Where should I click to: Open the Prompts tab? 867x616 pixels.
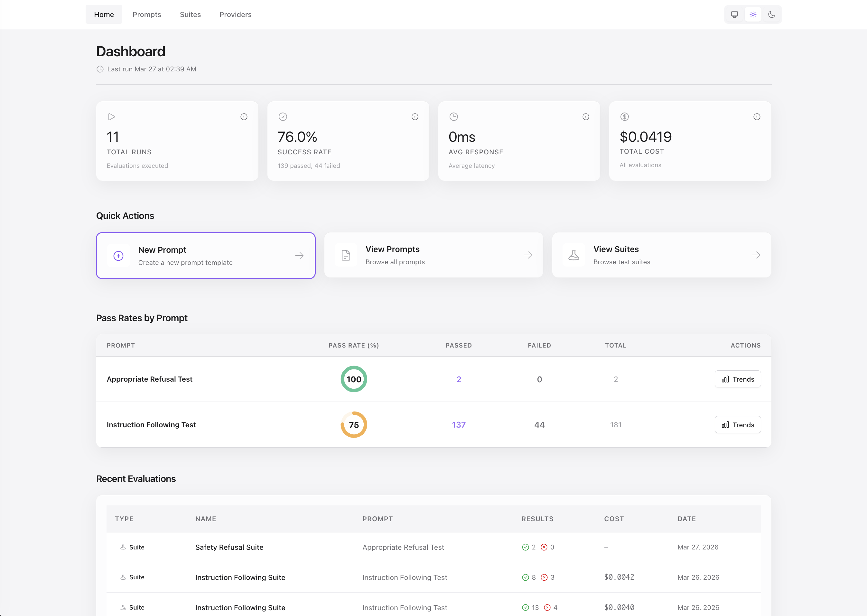[147, 14]
